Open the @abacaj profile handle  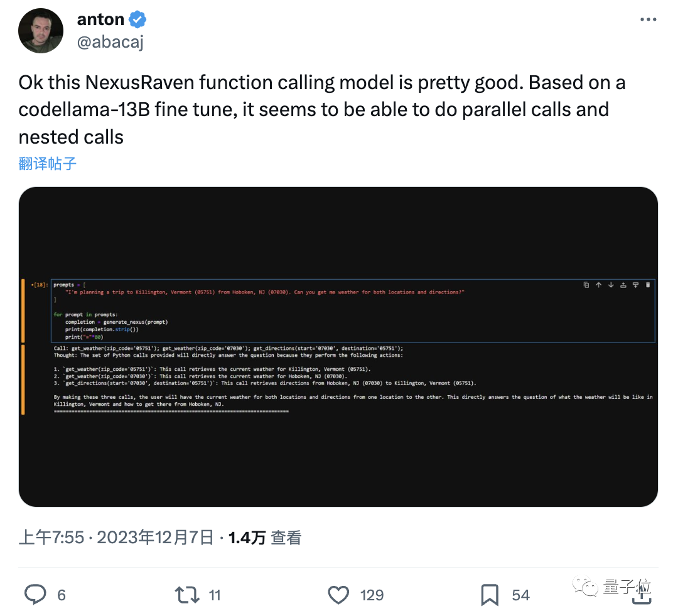coord(112,42)
